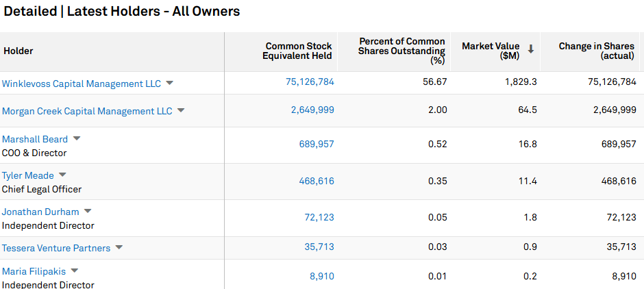Select percent value 0.52
The height and width of the screenshot is (289, 644).
click(x=438, y=144)
